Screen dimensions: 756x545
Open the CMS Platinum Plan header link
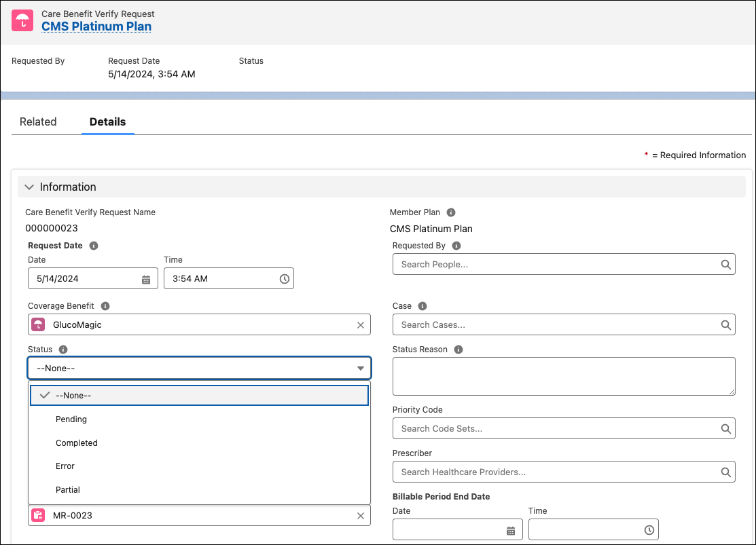click(x=96, y=26)
